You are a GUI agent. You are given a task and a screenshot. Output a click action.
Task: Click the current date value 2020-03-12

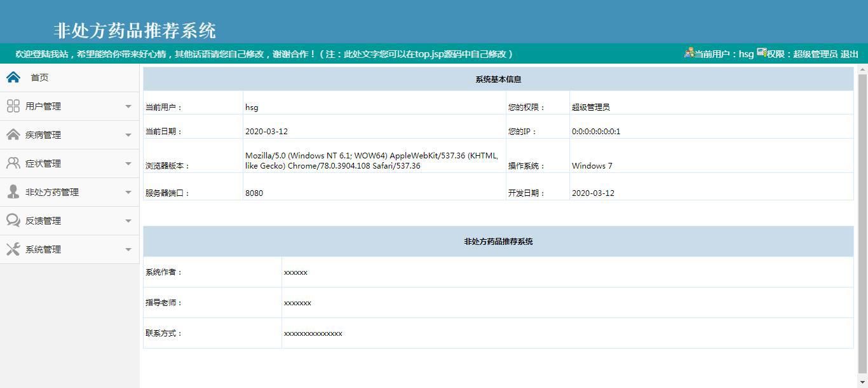pos(266,132)
